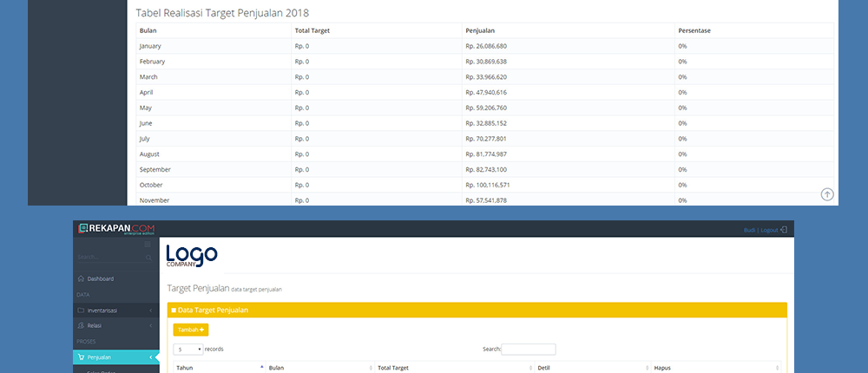Click the sidebar search magnifier icon
The image size is (868, 373).
click(x=147, y=258)
